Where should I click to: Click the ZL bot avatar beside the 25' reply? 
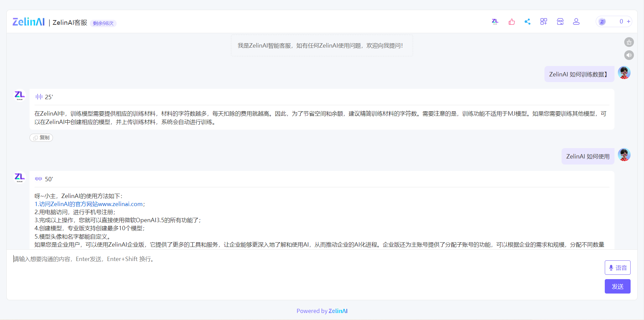point(20,95)
